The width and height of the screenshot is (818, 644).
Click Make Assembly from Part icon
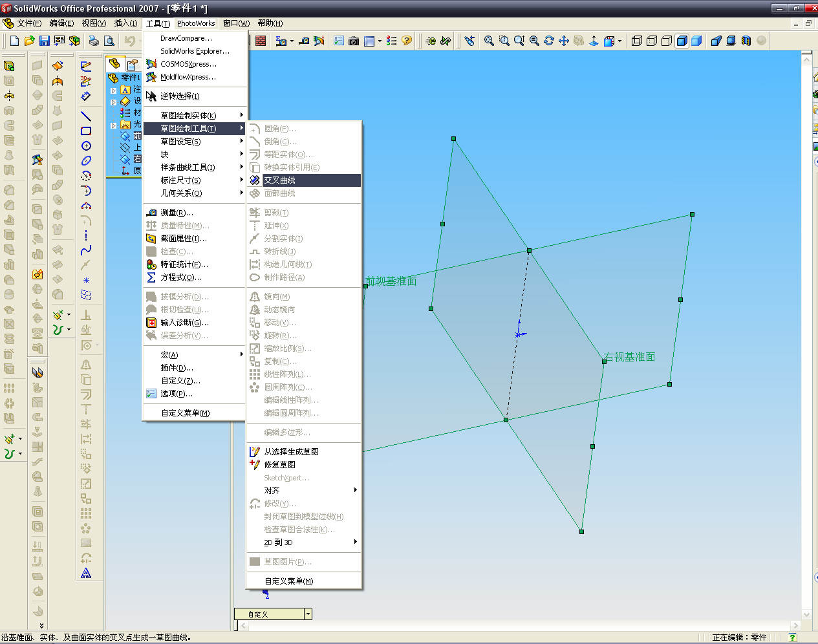pos(74,41)
